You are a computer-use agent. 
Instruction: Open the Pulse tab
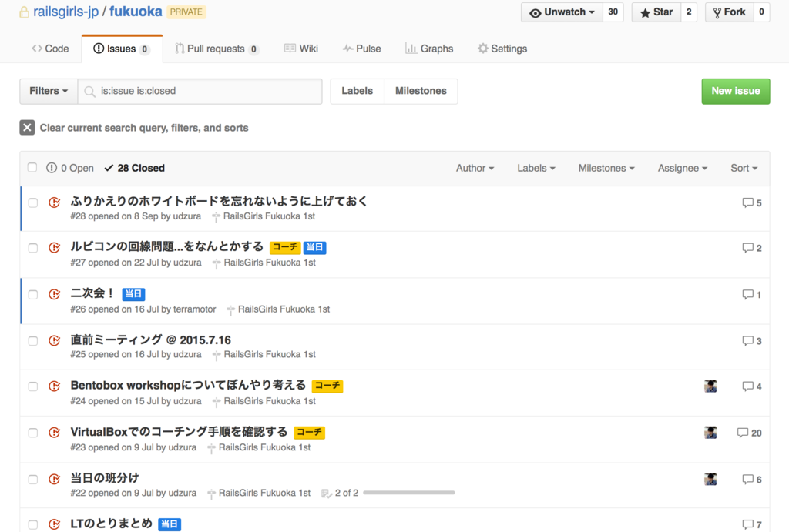pyautogui.click(x=362, y=49)
